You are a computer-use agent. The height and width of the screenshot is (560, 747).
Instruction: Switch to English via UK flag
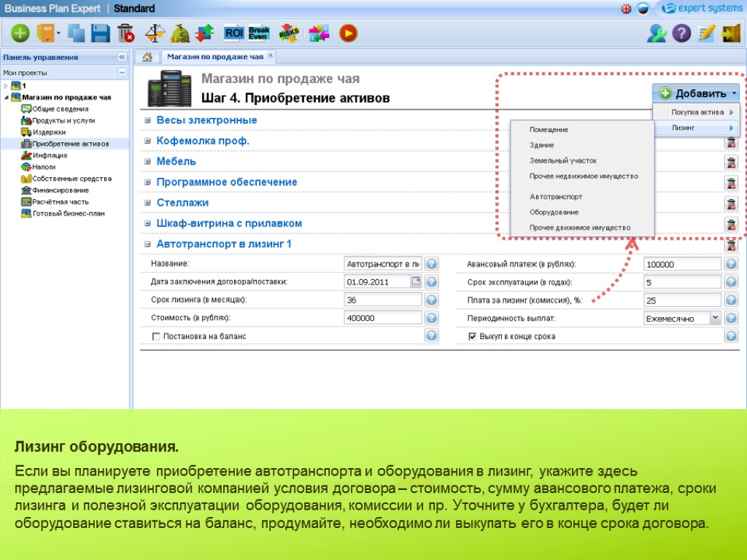[x=626, y=9]
